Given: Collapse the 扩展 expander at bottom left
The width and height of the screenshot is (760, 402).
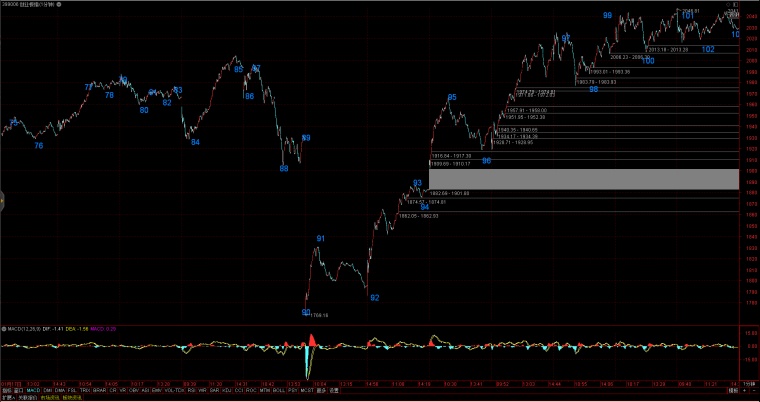Looking at the screenshot, I should tap(8, 397).
